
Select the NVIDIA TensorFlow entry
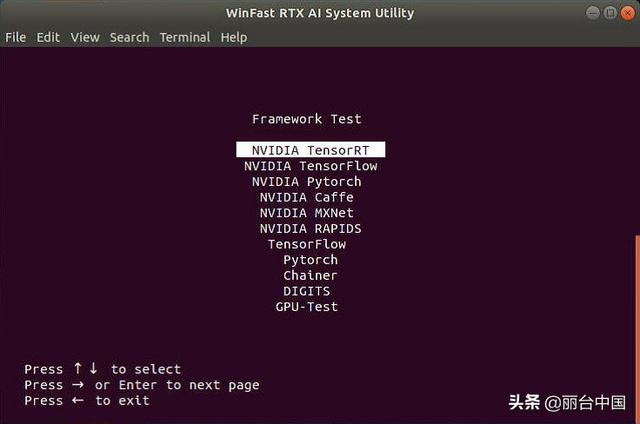click(x=311, y=166)
